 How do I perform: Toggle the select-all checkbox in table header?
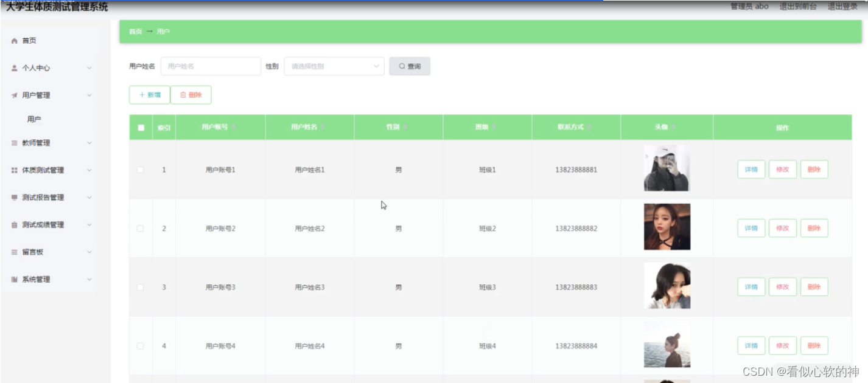pos(141,128)
